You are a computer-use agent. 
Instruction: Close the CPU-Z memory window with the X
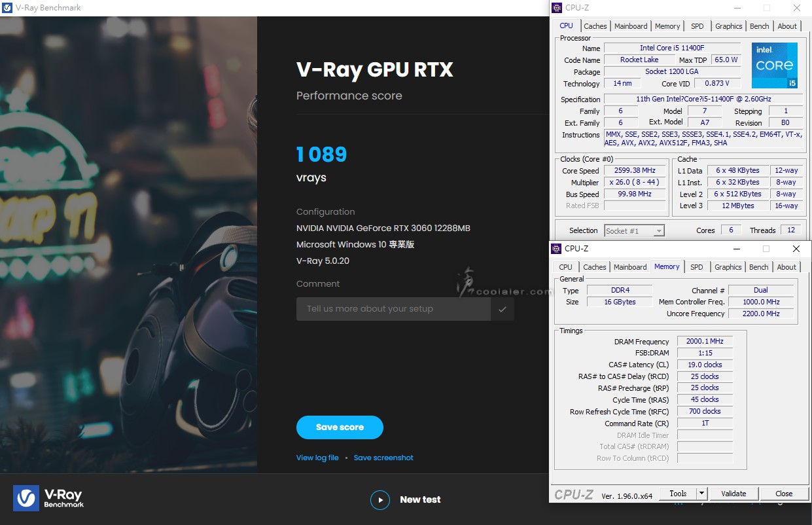point(796,249)
